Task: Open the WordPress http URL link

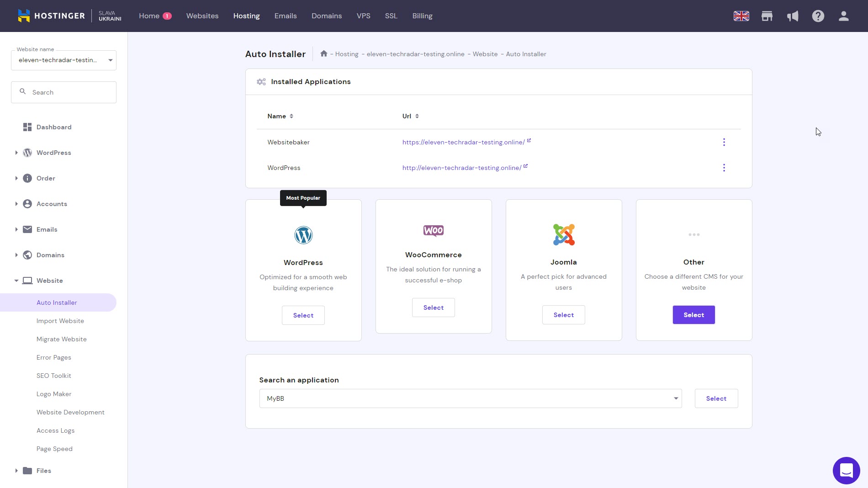Action: point(461,168)
